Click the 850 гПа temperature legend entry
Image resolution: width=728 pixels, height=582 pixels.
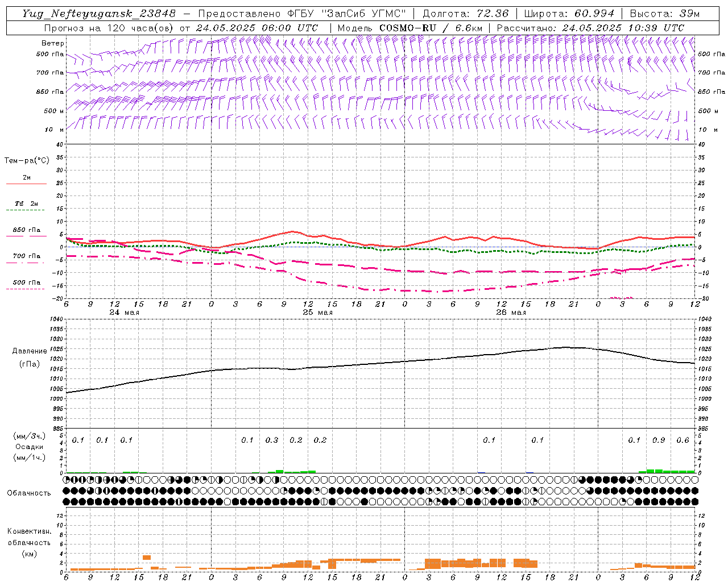pyautogui.click(x=27, y=230)
